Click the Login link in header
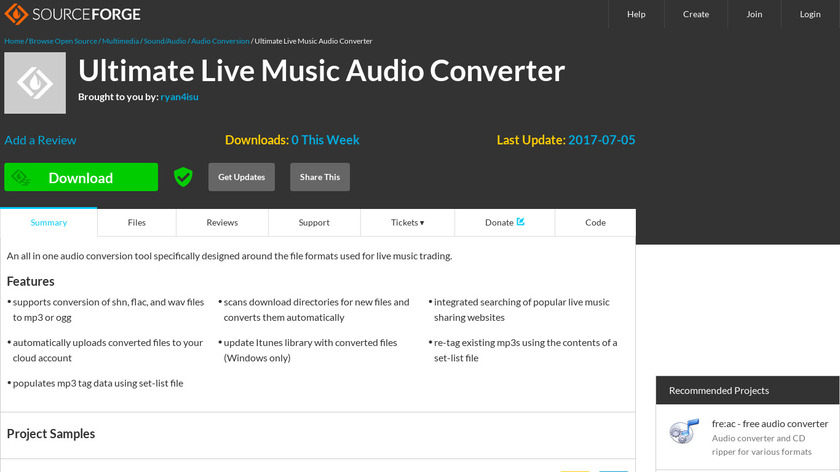The image size is (840, 472). pos(810,14)
